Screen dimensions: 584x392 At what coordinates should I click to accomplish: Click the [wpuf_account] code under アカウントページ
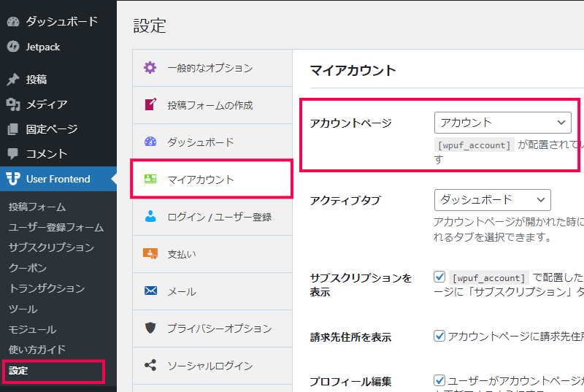pos(474,145)
